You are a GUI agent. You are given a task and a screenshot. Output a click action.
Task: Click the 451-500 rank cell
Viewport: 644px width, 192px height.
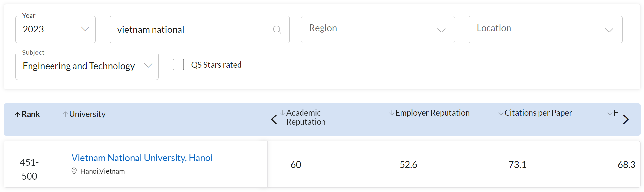[29, 169]
